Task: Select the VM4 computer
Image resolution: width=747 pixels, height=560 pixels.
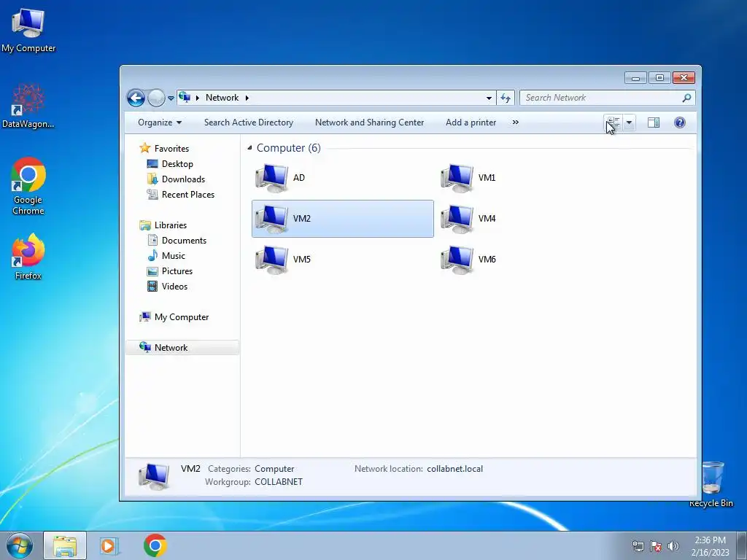Action: coord(469,219)
